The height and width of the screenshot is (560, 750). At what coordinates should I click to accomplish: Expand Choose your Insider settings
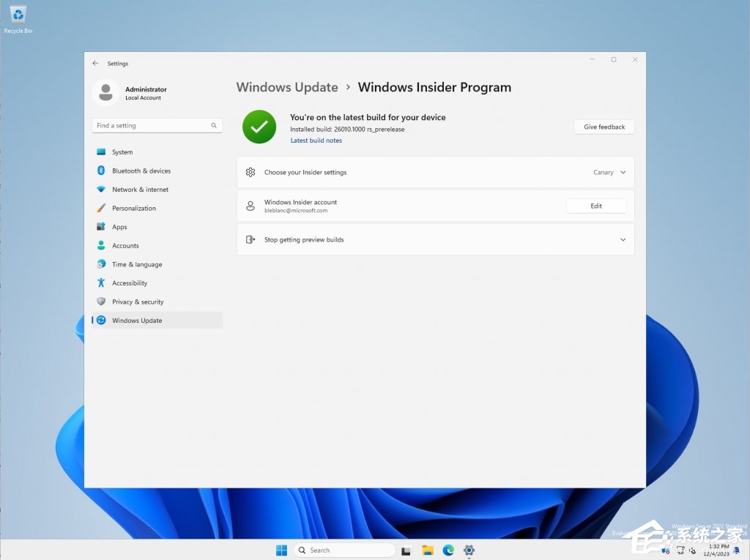tap(305, 173)
